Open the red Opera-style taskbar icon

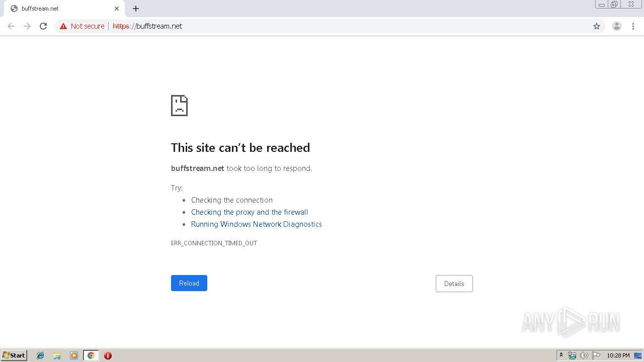click(x=108, y=355)
